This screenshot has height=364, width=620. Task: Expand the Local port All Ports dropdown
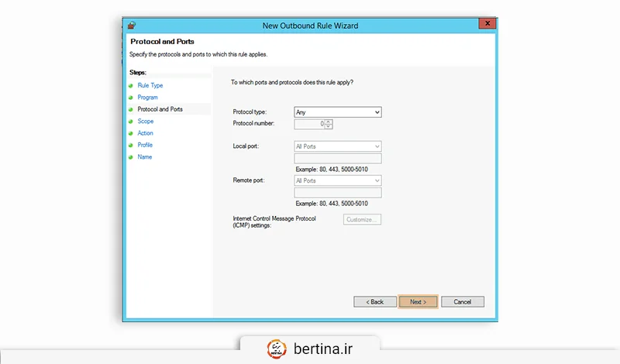pos(338,146)
